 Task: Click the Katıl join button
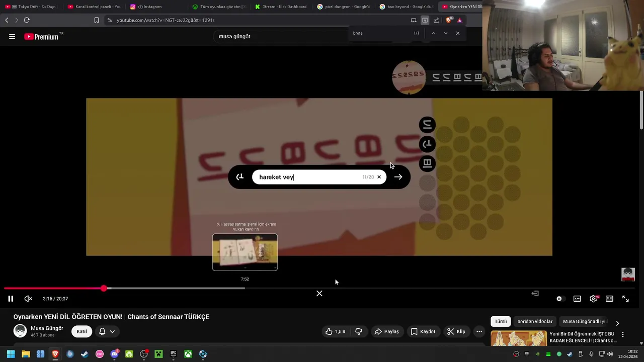tap(82, 331)
